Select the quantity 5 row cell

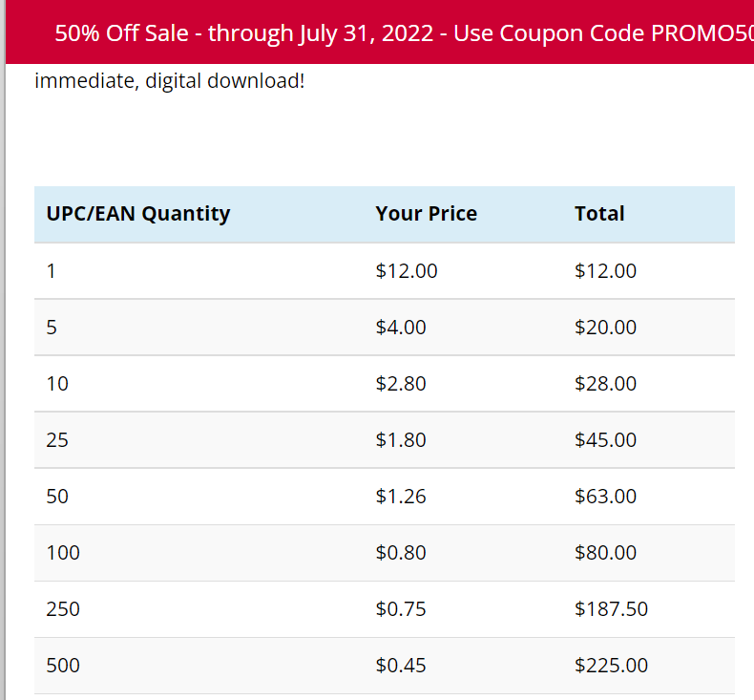point(52,328)
